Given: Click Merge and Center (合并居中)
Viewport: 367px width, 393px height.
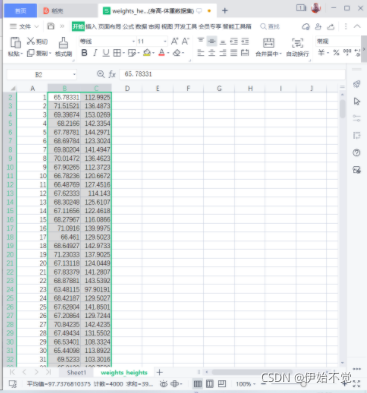Looking at the screenshot, I should [x=268, y=47].
